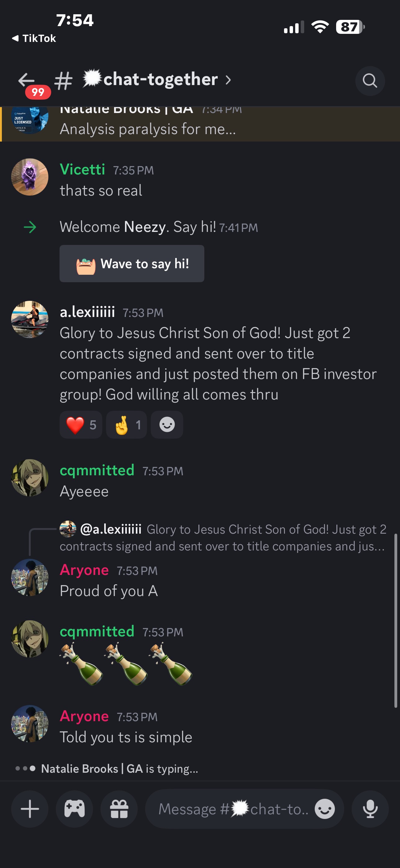
Task: Return to TikTok via status bar link
Action: [x=34, y=38]
